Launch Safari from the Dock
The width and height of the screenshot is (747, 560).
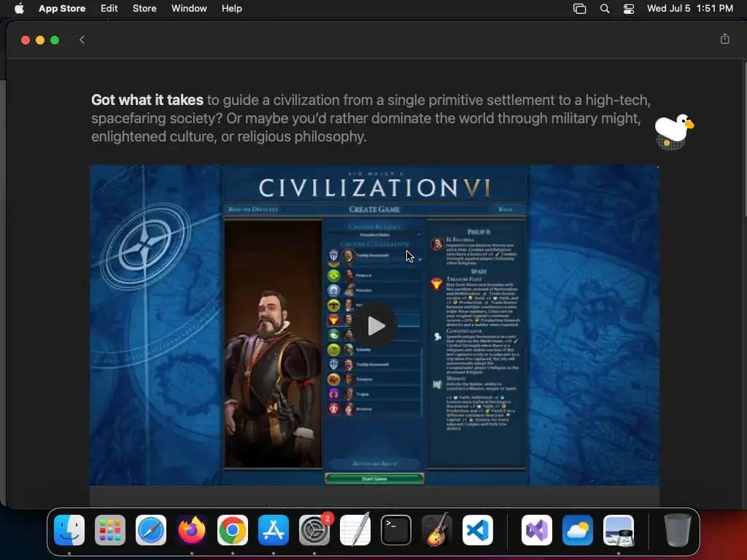[x=151, y=530]
